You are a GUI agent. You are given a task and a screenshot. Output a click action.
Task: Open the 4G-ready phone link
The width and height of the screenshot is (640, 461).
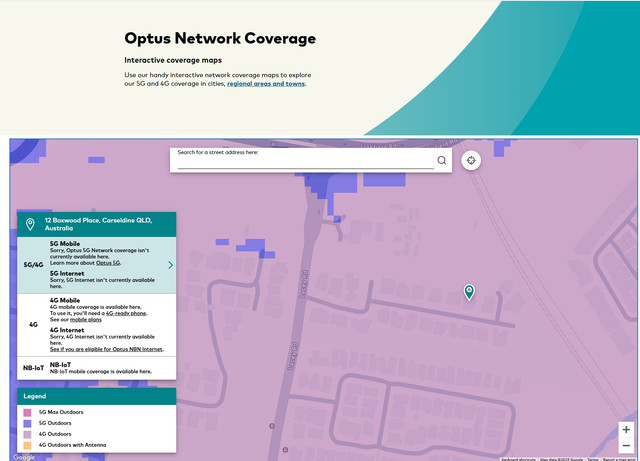coord(126,313)
